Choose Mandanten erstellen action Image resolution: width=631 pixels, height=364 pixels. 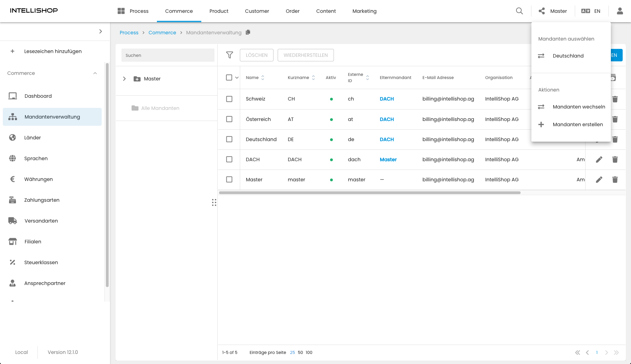[571, 124]
